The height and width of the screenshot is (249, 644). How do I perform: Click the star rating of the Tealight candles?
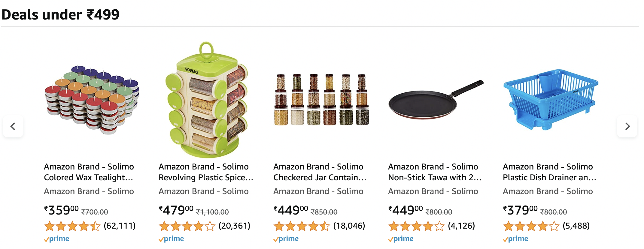(x=72, y=226)
